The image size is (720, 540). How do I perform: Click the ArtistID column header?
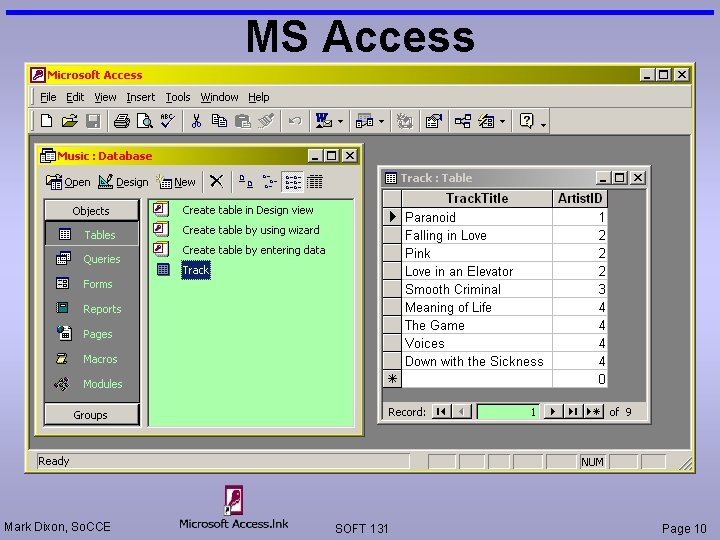click(580, 198)
